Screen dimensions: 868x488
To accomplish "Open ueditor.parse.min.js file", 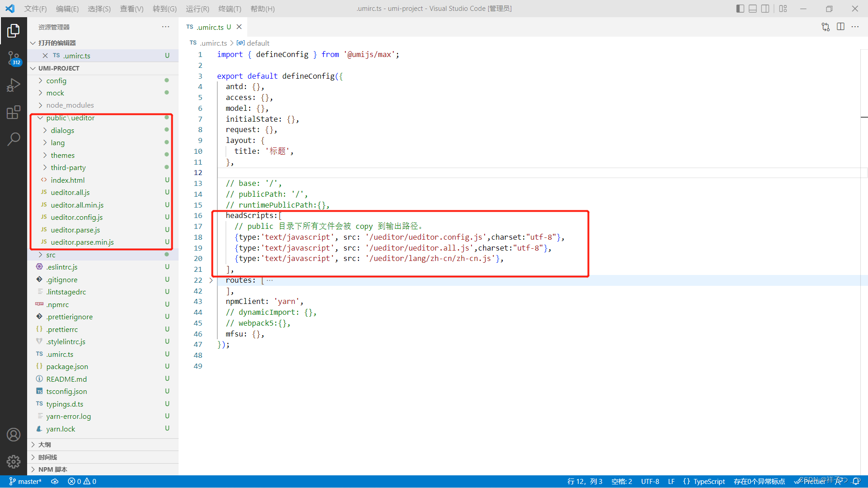I will coord(103,242).
